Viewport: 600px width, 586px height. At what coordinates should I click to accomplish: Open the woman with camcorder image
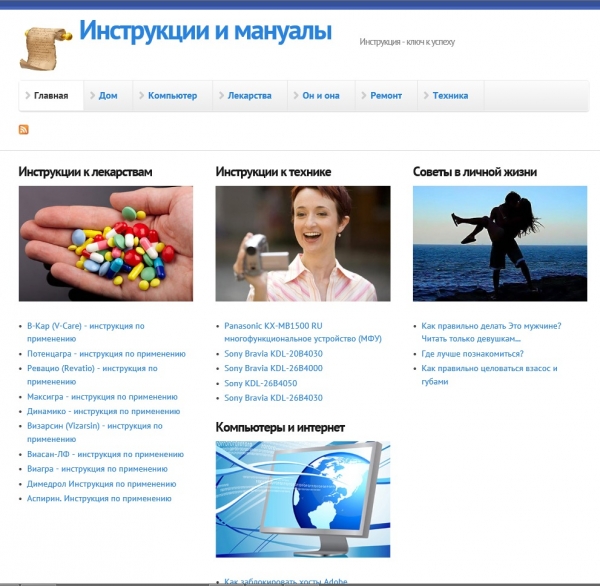(303, 243)
